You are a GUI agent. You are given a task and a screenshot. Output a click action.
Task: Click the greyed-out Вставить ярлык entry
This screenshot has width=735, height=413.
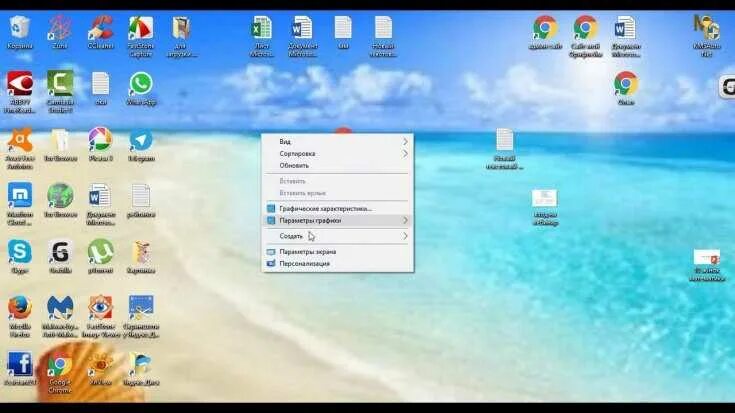click(x=338, y=193)
